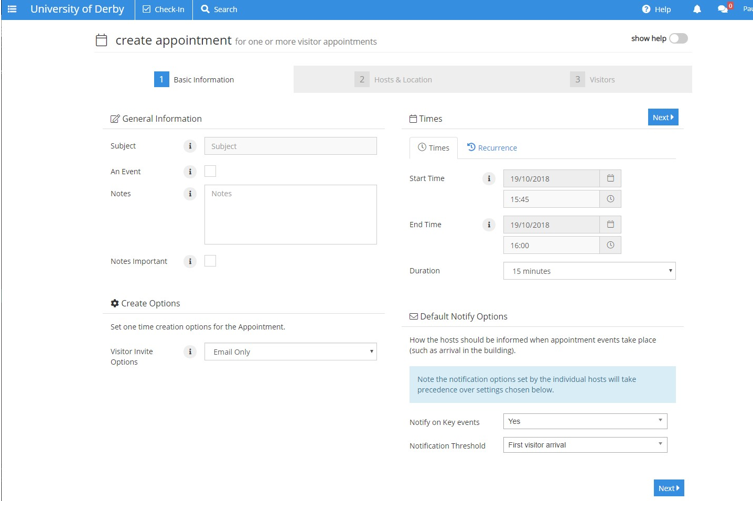Switch to the Recurrence tab
756x516 pixels.
pos(492,148)
